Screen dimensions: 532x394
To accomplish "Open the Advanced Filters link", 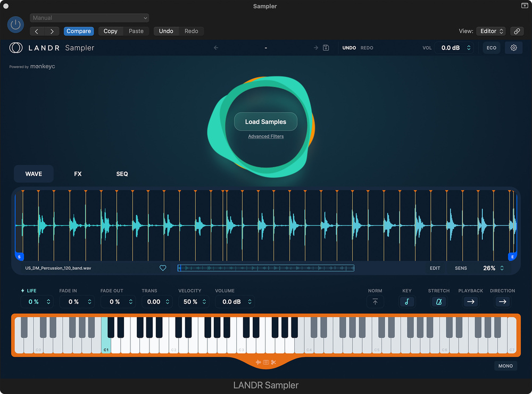I will coord(265,136).
